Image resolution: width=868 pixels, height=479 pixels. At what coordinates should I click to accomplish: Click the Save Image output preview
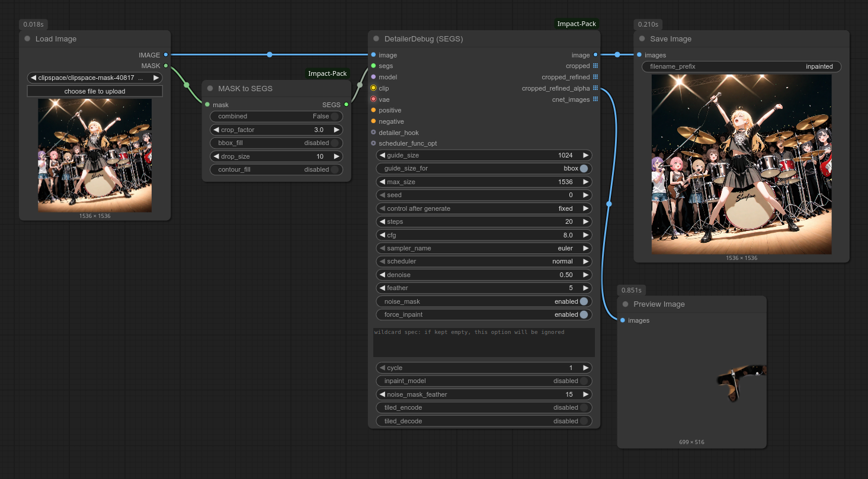(741, 165)
